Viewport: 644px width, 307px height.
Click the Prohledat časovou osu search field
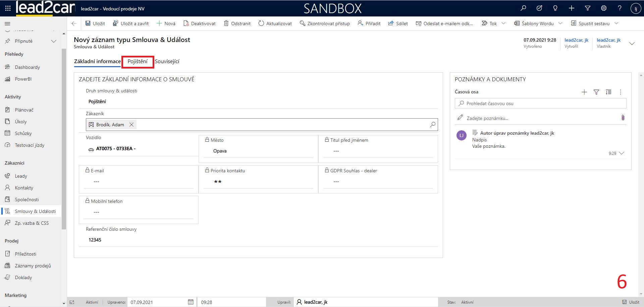(x=540, y=103)
